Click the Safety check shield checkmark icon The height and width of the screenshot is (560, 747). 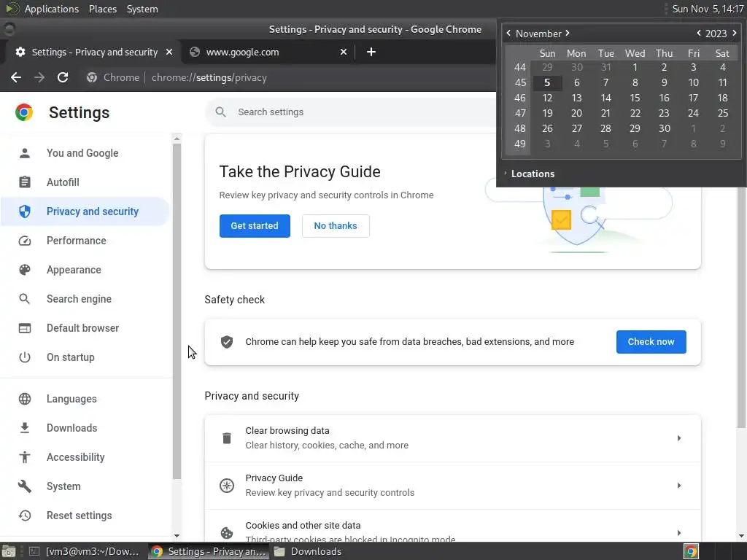pyautogui.click(x=227, y=342)
